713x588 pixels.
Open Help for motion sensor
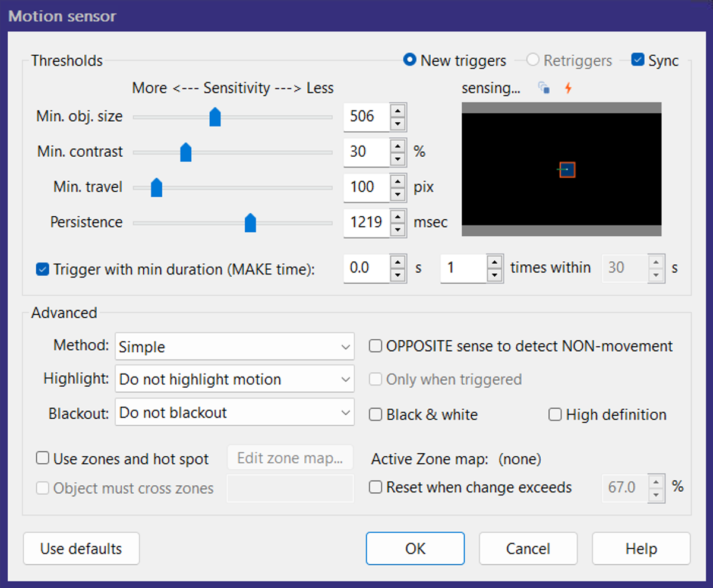pyautogui.click(x=641, y=548)
